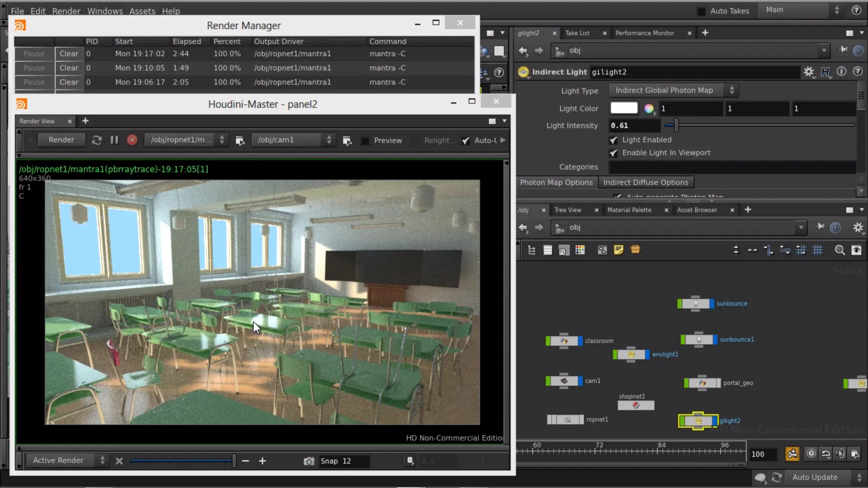This screenshot has width=868, height=488.
Task: Click the gear icon beside gilight2 name
Action: point(809,72)
